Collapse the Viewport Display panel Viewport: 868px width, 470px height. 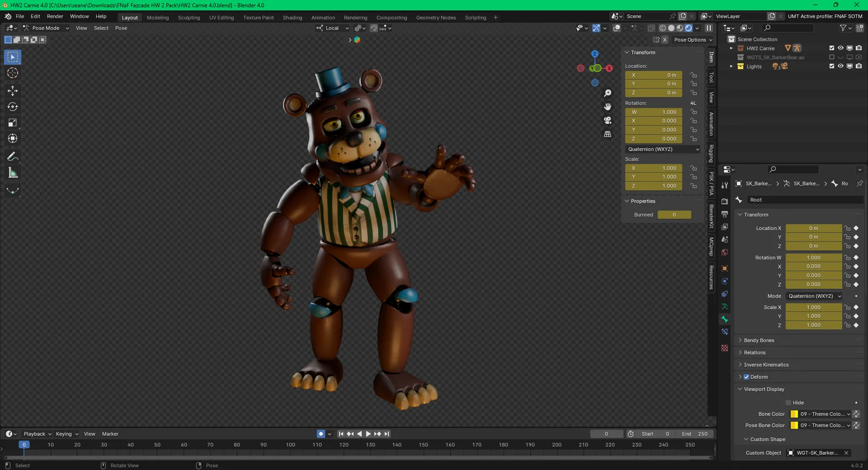pos(764,389)
